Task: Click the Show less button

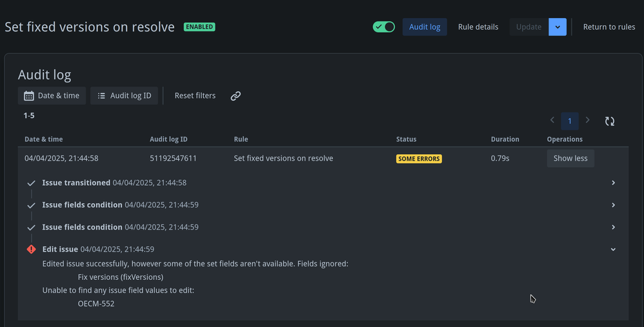Action: click(x=570, y=159)
